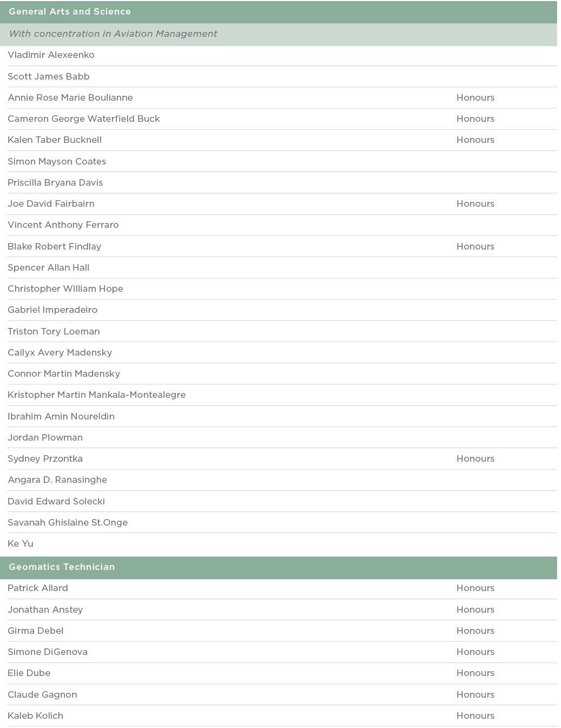Click the Geomatics Technician section header
Viewport: 561px width, 728px height.
click(62, 567)
